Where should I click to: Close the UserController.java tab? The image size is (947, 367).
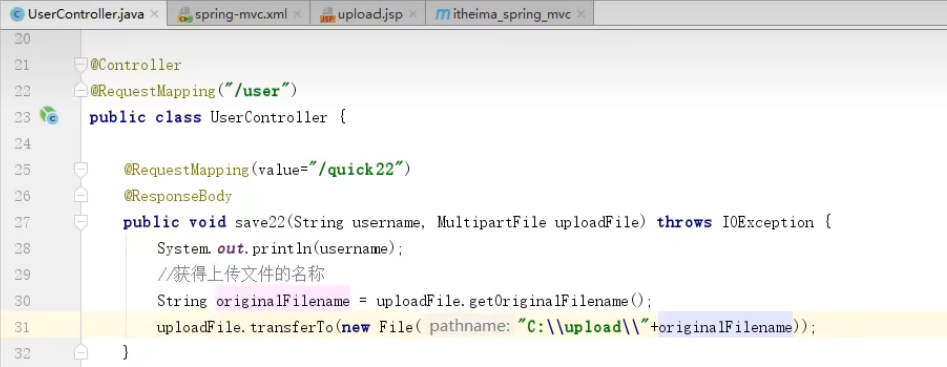pos(155,14)
